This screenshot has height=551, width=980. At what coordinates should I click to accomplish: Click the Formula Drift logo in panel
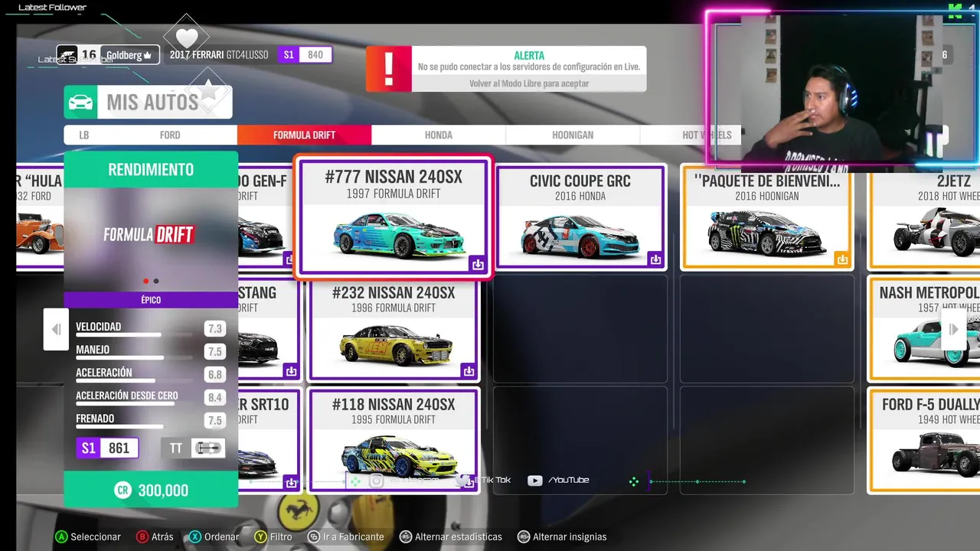pyautogui.click(x=149, y=234)
